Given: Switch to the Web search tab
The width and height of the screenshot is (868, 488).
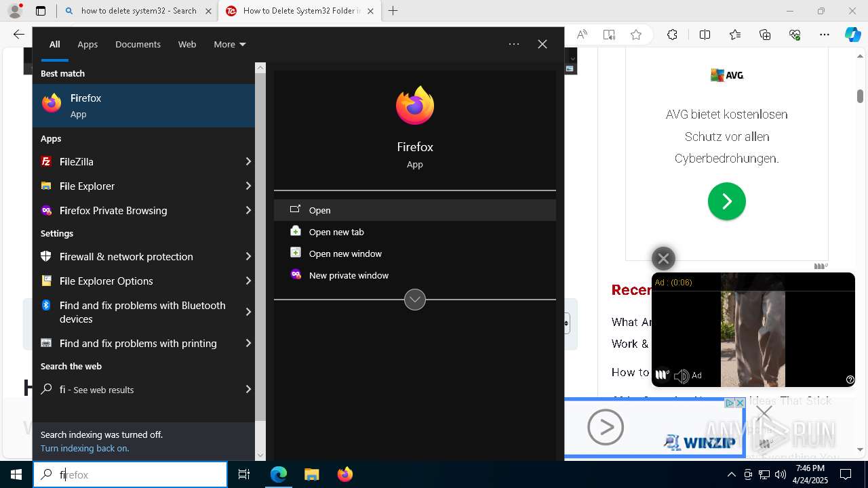Looking at the screenshot, I should [x=187, y=44].
